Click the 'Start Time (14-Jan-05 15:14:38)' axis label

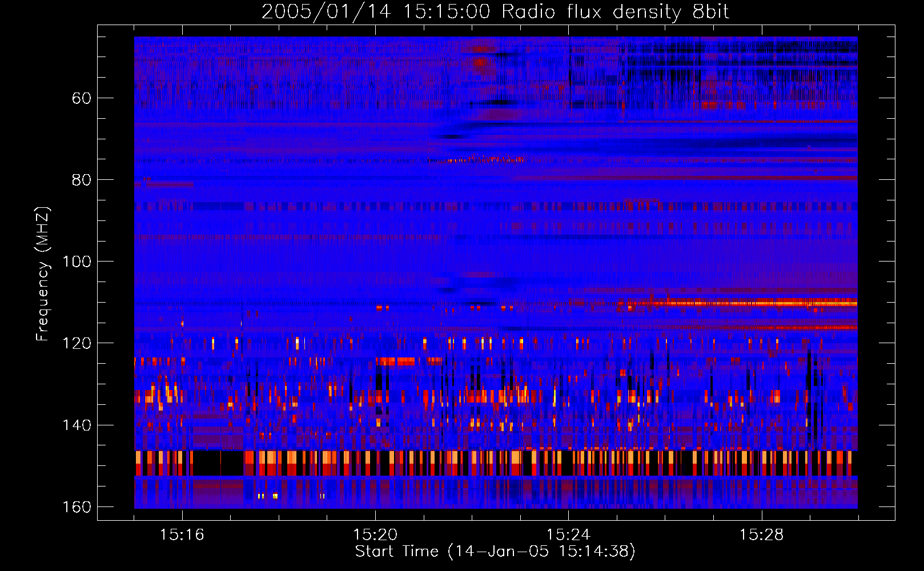495,552
